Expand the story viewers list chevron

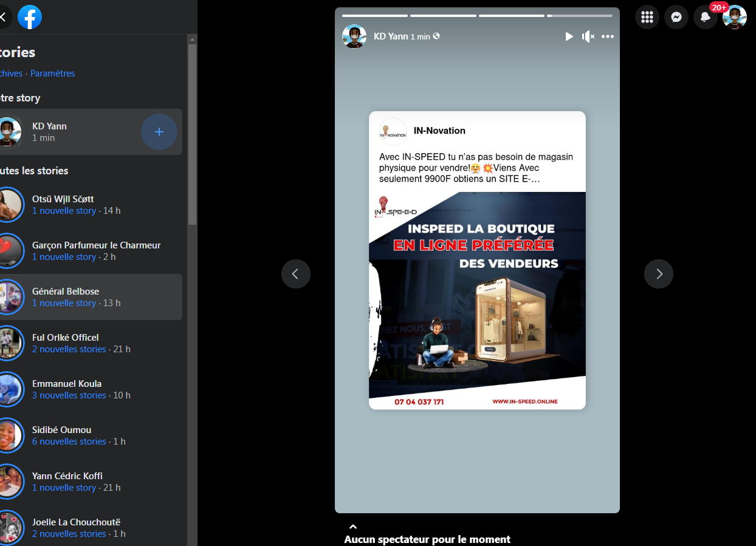pyautogui.click(x=353, y=527)
